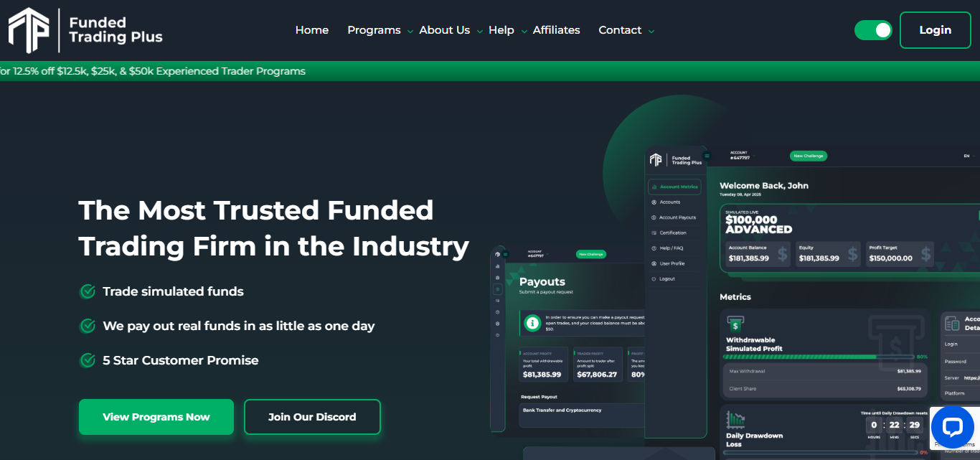Open Help / FAQ in the dashboard sidebar

[x=666, y=248]
